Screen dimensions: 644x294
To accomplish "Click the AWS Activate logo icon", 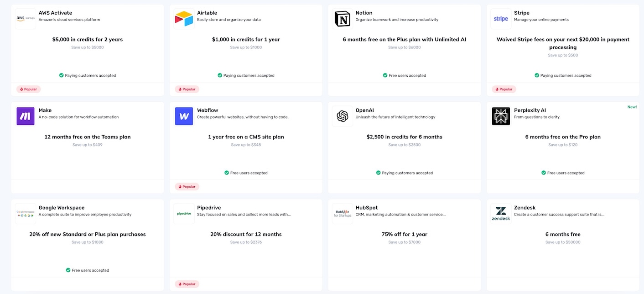I will (x=26, y=19).
